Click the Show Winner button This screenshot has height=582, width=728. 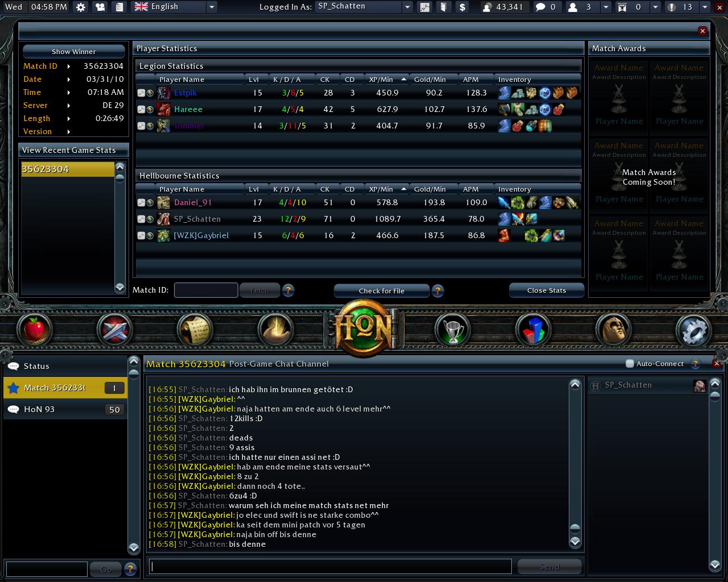coord(74,51)
